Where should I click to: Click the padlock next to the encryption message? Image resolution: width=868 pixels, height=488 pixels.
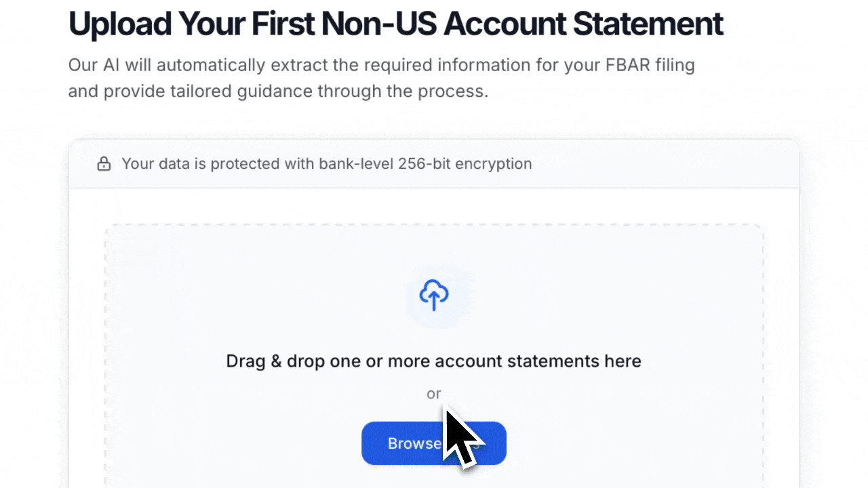(104, 163)
